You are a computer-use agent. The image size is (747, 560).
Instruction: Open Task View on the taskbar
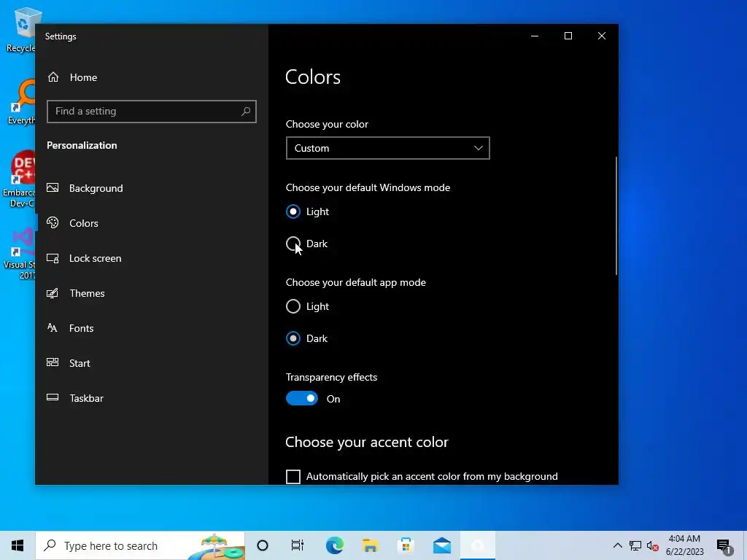click(298, 545)
